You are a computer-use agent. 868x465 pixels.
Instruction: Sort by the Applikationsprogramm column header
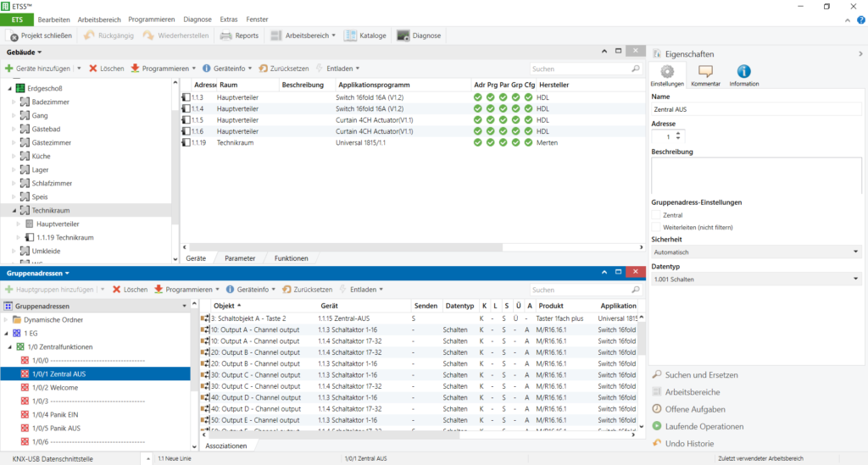tap(374, 85)
